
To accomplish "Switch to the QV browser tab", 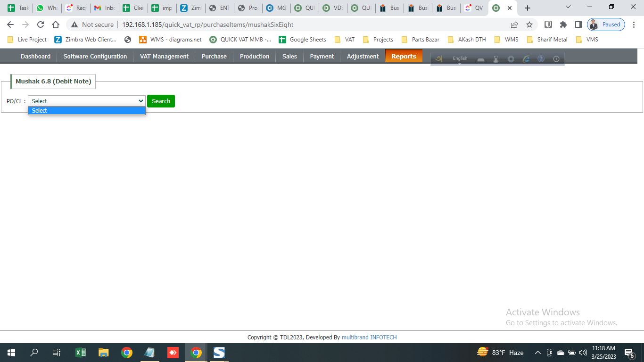I will [474, 8].
